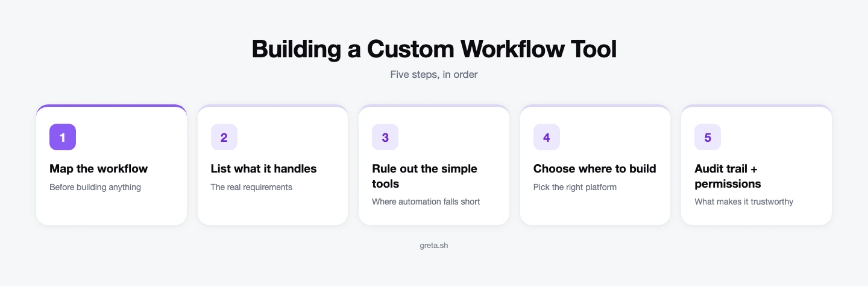Click Rule out the simple tools heading
Screen dimensions: 868x286
coord(424,176)
